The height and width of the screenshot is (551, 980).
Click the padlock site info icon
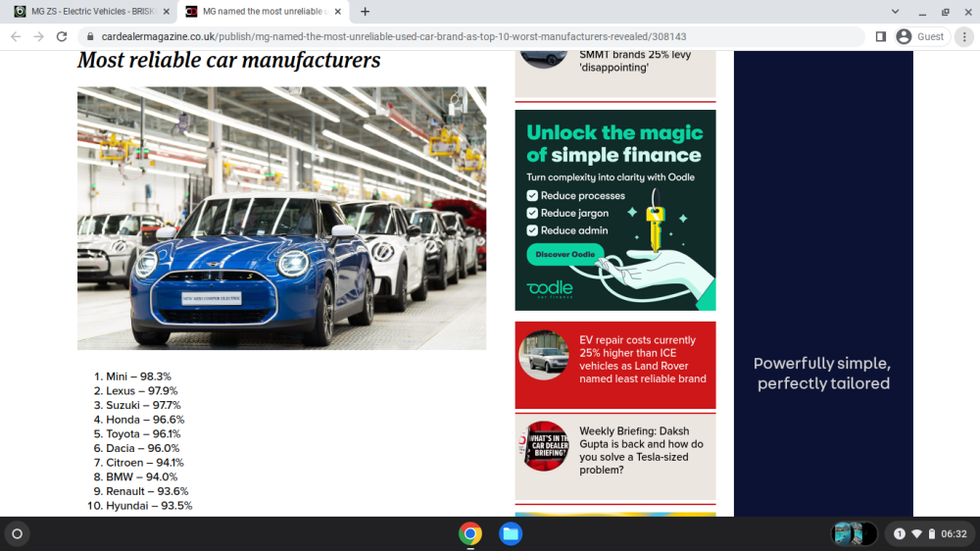[90, 37]
